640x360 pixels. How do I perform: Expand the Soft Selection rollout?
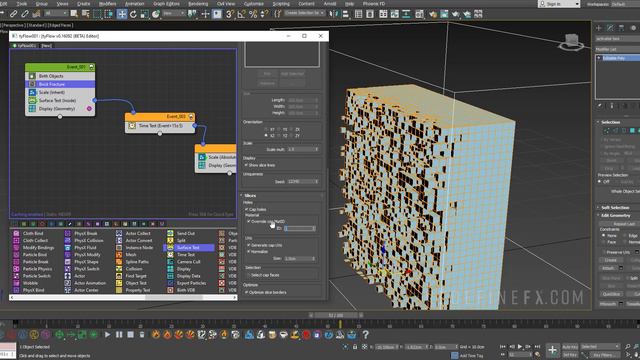617,208
